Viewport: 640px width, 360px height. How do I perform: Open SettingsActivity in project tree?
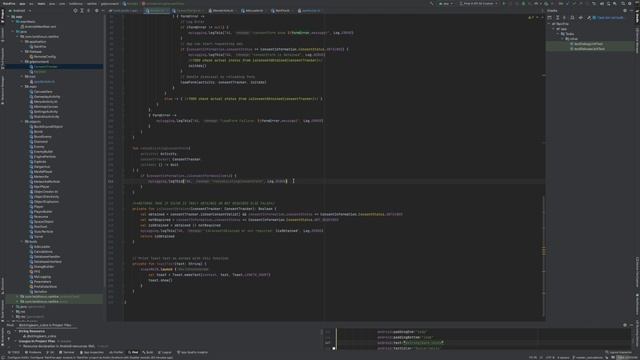pos(44,111)
